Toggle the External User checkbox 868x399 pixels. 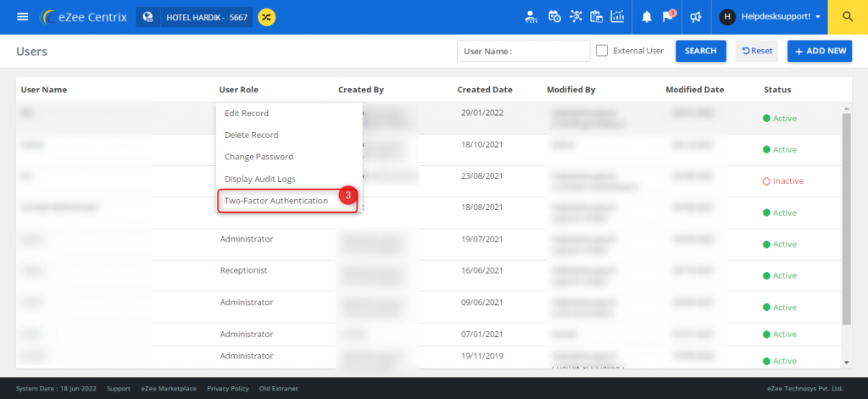(x=602, y=51)
